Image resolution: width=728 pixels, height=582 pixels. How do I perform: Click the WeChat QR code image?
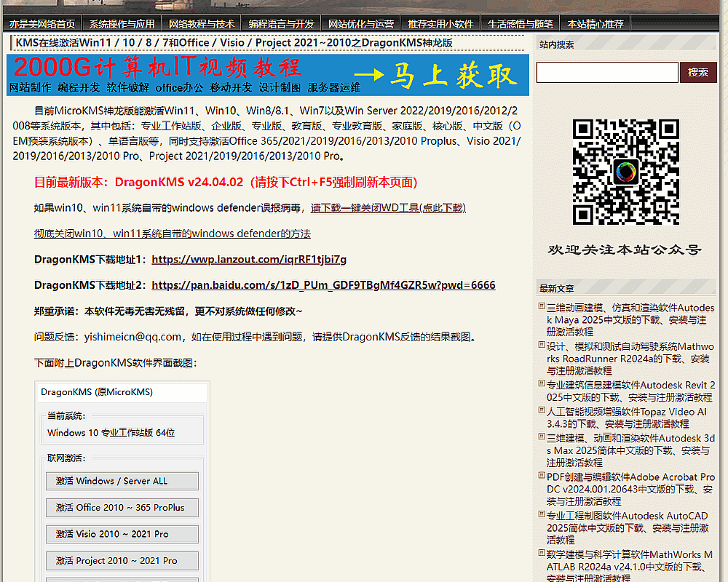[x=625, y=172]
